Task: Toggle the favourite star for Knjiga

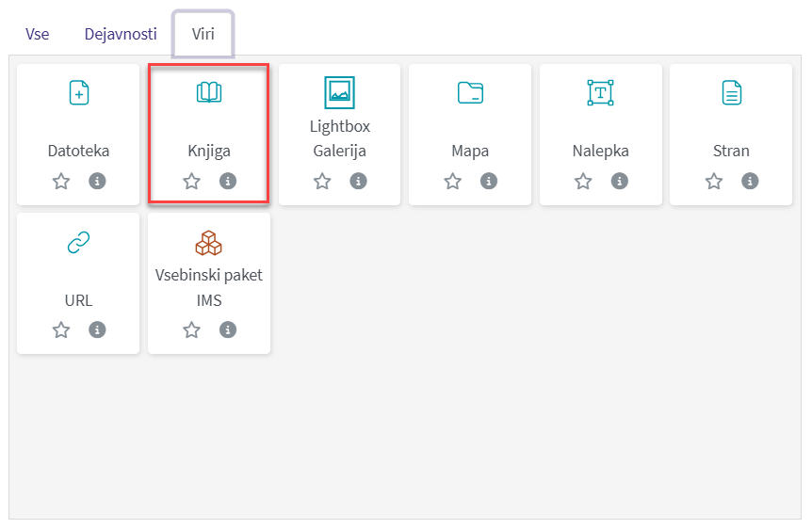Action: (x=191, y=182)
